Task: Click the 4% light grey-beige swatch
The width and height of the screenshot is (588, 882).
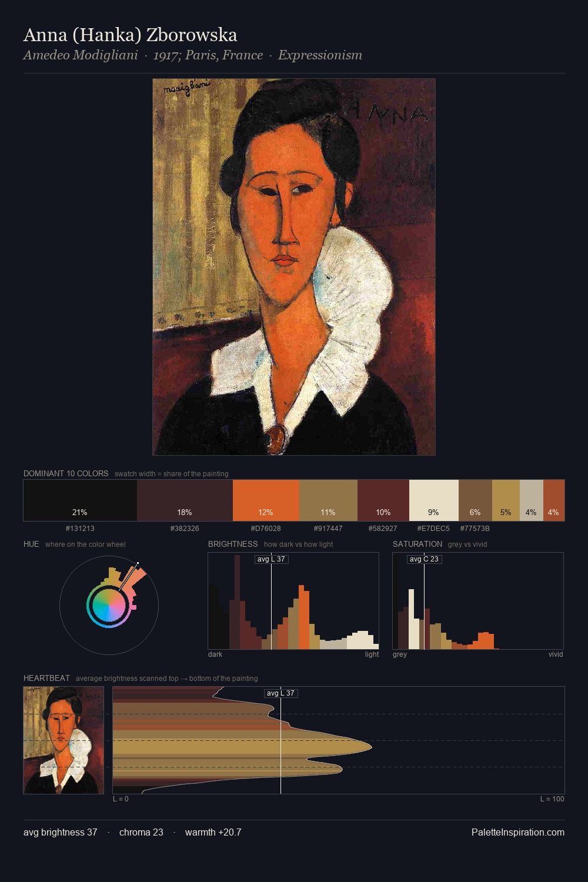Action: click(x=532, y=500)
